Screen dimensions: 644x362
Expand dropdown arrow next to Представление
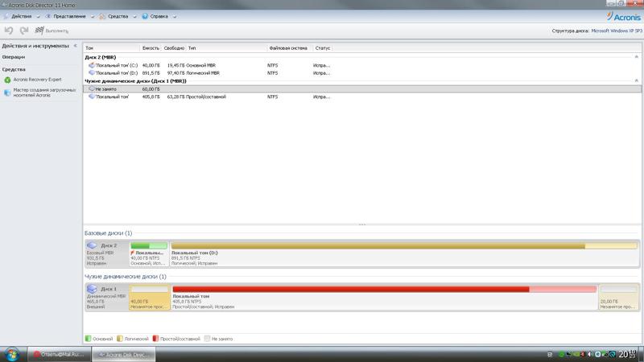coord(93,17)
